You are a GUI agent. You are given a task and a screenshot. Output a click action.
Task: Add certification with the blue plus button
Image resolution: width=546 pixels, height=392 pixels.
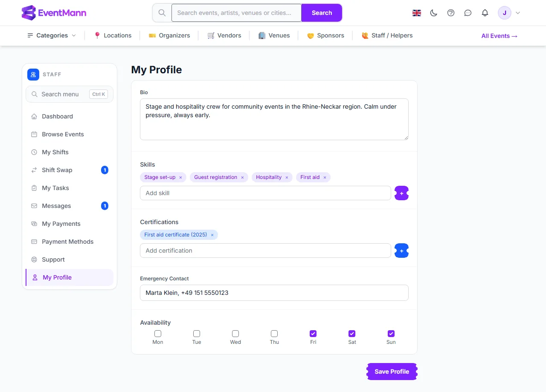(x=401, y=251)
